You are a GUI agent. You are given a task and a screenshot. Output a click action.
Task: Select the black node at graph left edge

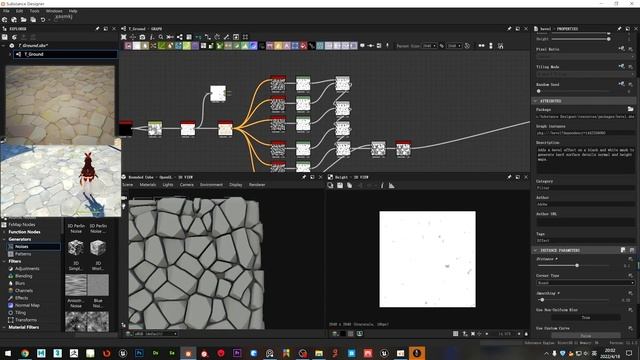(126, 129)
